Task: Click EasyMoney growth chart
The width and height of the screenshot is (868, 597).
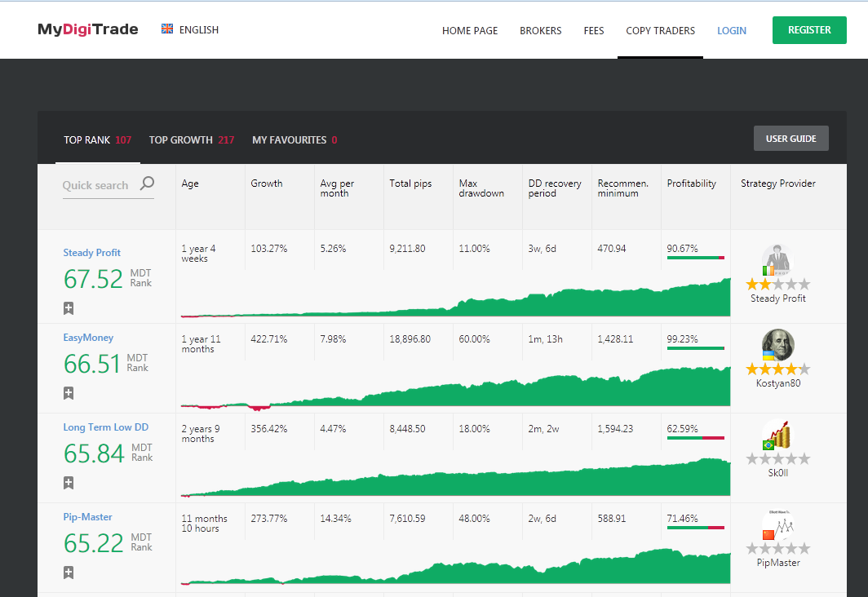Action: [x=455, y=387]
